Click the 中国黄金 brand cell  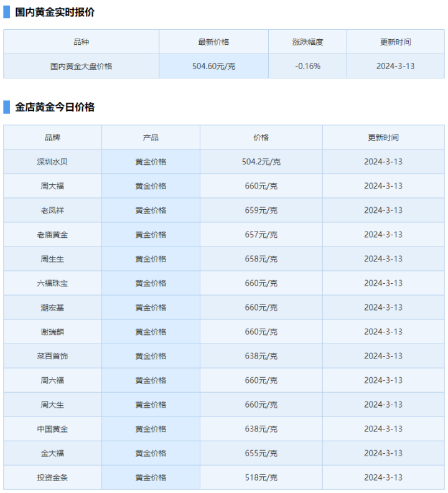(x=52, y=429)
